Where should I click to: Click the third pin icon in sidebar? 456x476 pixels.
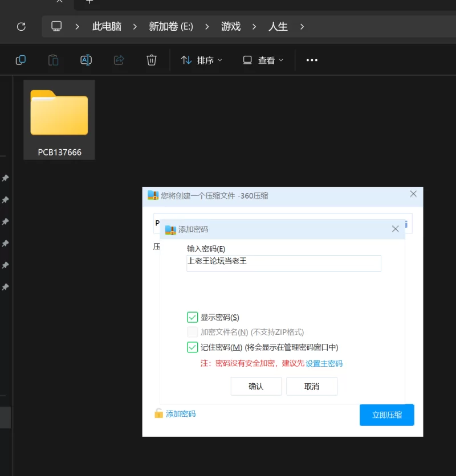click(5, 221)
